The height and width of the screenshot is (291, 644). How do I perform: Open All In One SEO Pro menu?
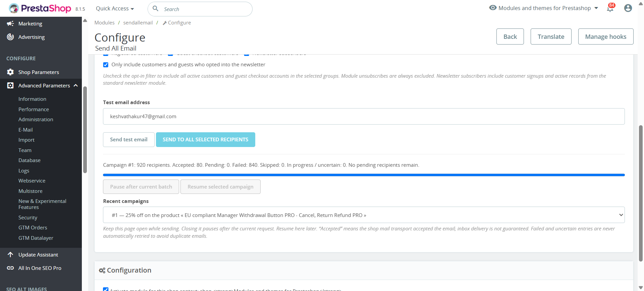pyautogui.click(x=40, y=268)
